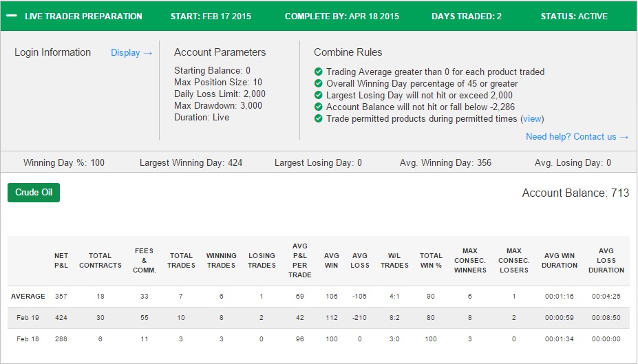Click the WINNING TRADES column header
The image size is (638, 364).
pyautogui.click(x=222, y=261)
